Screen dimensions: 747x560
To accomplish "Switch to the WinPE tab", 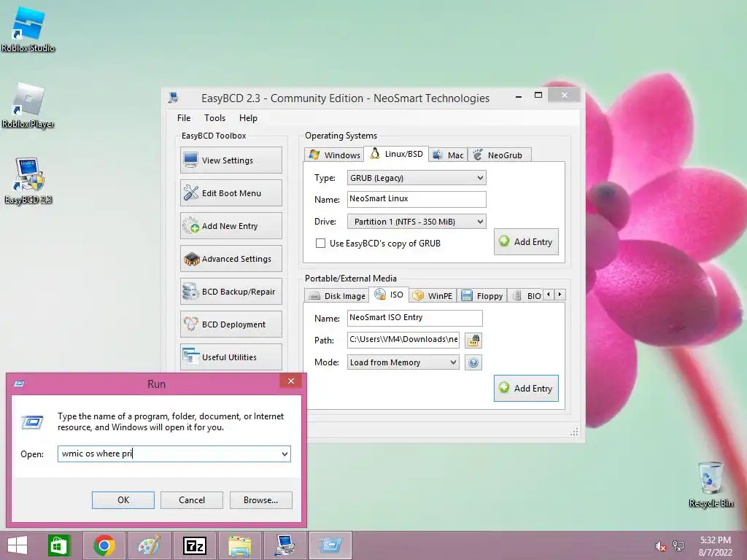I will tap(433, 296).
